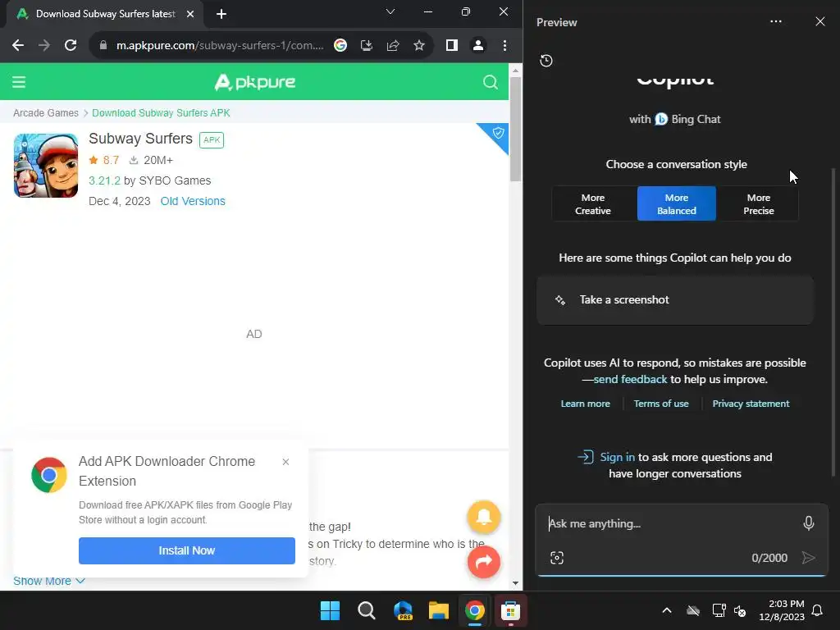
Task: Bookmark the page with the star icon
Action: click(419, 46)
